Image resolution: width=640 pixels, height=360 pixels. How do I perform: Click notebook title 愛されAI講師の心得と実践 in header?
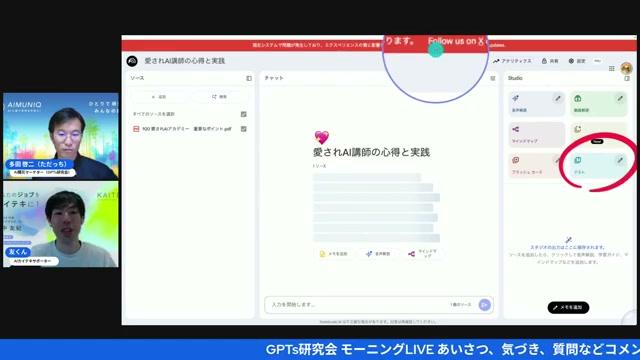pyautogui.click(x=184, y=61)
